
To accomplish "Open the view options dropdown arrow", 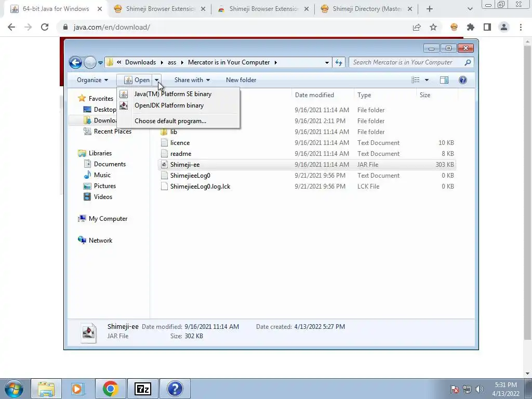I will 427,80.
